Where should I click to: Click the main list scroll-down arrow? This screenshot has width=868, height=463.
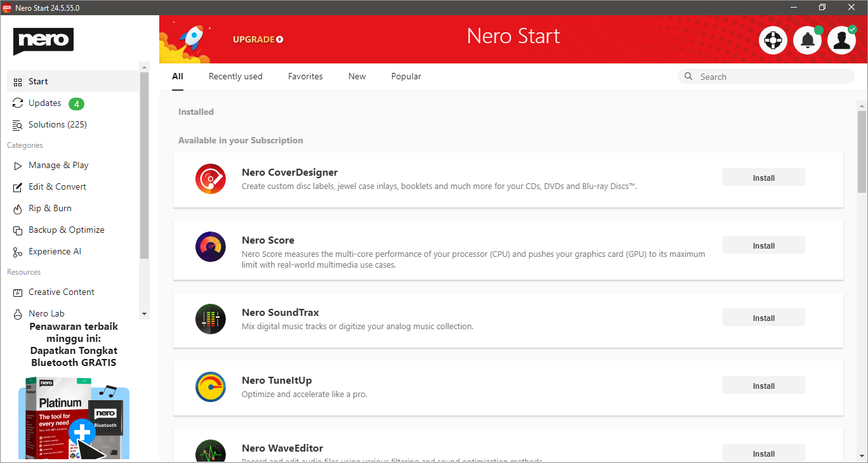point(862,456)
